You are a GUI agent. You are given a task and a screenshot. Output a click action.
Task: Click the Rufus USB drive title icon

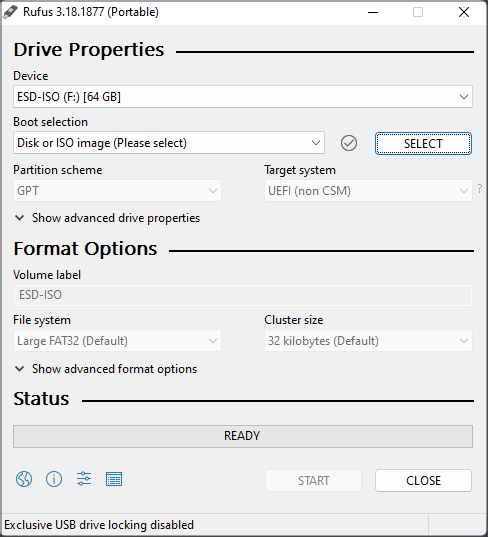click(x=10, y=12)
